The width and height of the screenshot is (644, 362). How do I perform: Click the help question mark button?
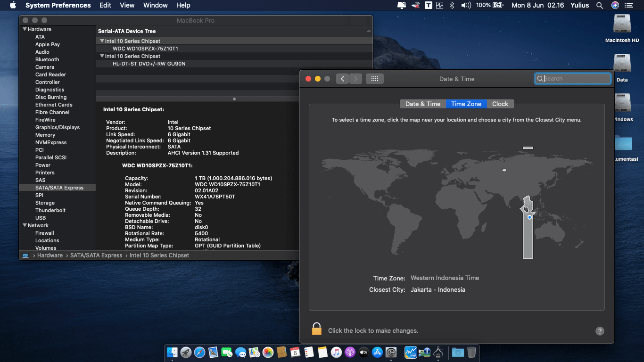(x=600, y=331)
